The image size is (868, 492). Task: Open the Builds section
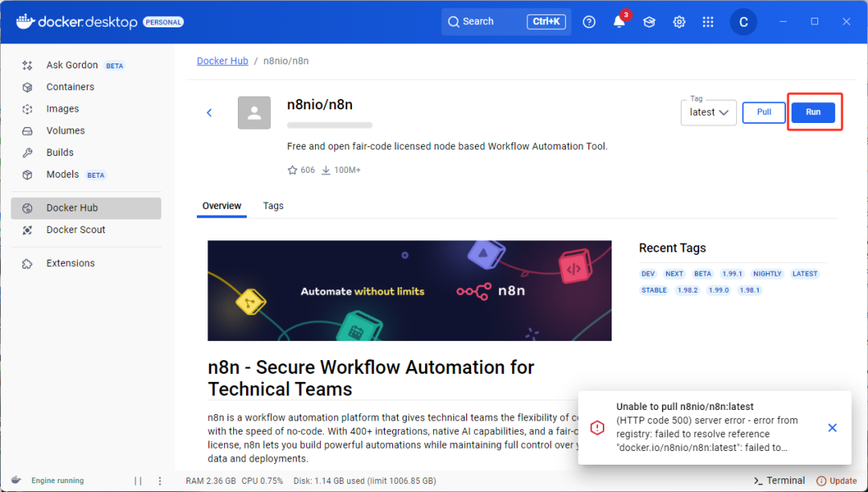click(86, 152)
